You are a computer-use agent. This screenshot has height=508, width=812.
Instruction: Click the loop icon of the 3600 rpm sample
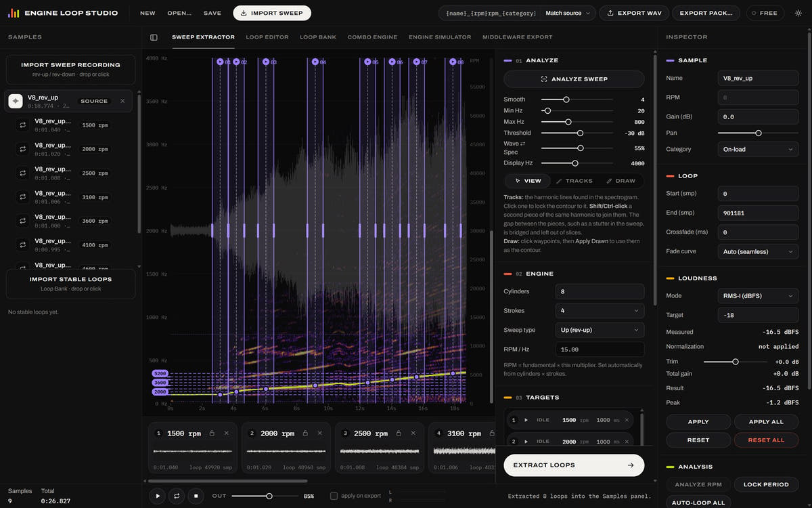pyautogui.click(x=22, y=221)
